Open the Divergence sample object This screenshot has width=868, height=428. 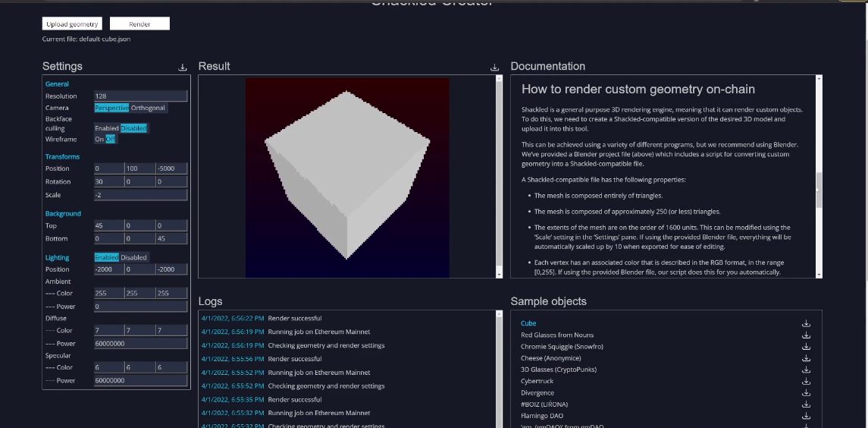pyautogui.click(x=537, y=392)
